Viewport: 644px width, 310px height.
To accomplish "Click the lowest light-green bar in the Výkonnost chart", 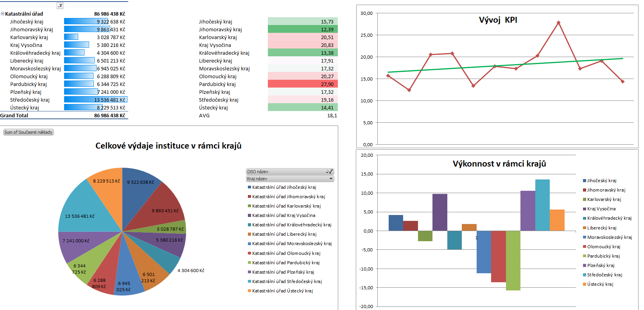I will (x=513, y=261).
